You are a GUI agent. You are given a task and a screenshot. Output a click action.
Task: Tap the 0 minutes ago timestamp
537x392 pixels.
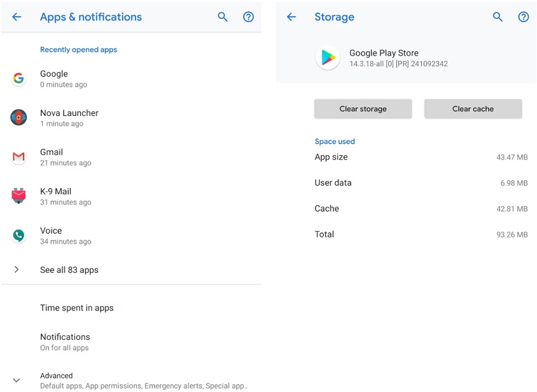[64, 84]
